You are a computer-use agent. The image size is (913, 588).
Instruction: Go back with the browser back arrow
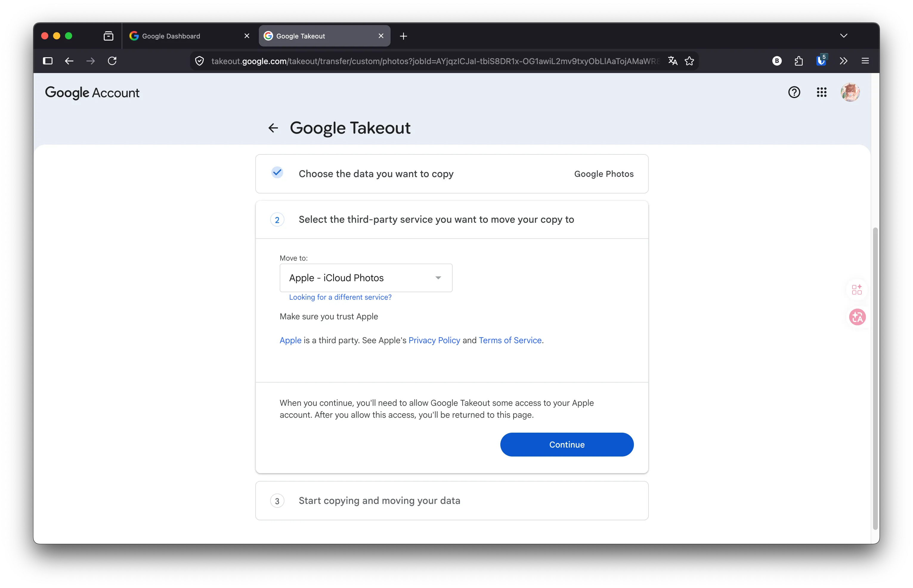point(69,61)
